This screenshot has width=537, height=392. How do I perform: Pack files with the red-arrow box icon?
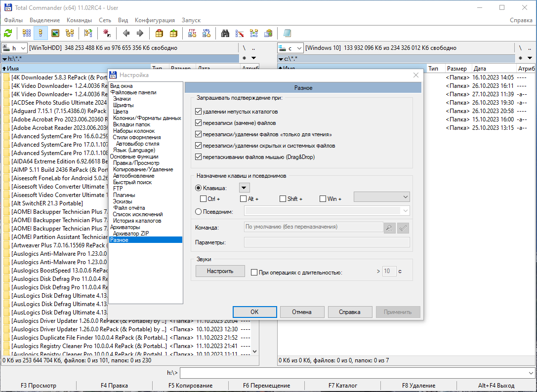pyautogui.click(x=159, y=33)
